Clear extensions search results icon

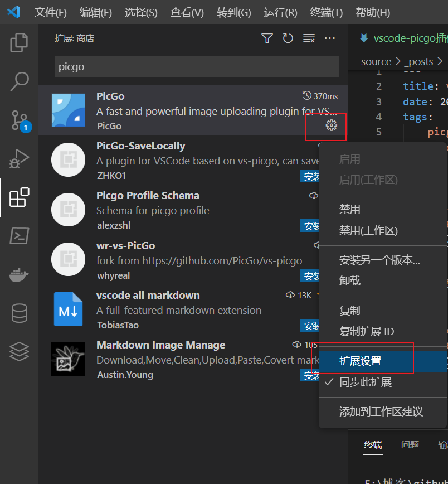point(309,38)
